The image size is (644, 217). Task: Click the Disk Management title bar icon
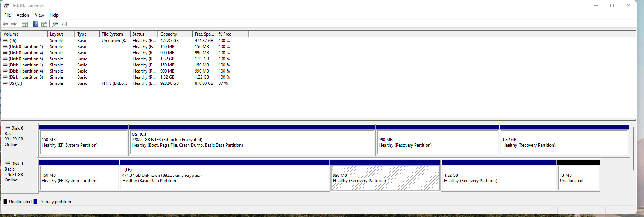(x=6, y=5)
